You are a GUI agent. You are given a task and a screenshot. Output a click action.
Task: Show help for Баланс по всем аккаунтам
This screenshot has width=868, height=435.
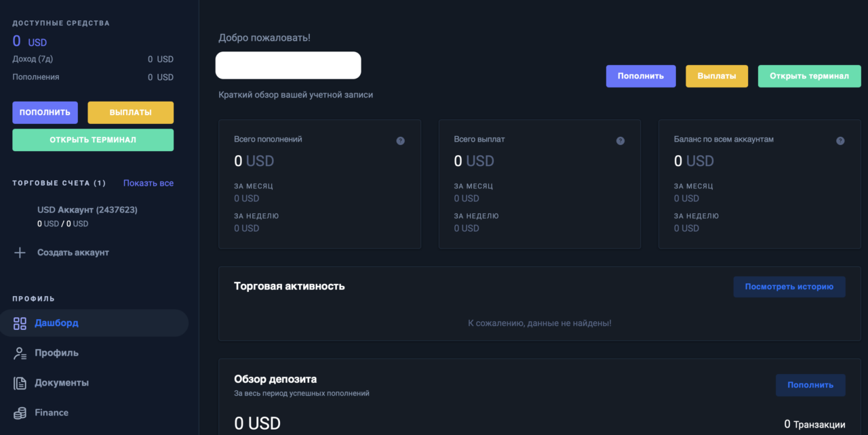840,141
